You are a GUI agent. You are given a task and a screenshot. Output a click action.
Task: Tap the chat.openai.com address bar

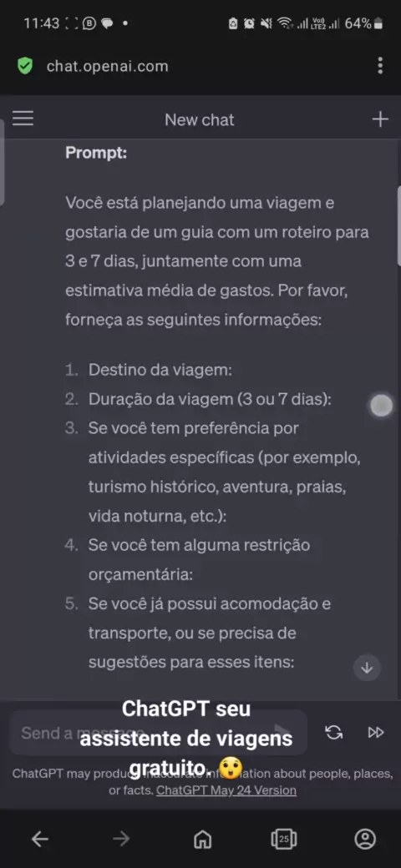tap(108, 67)
